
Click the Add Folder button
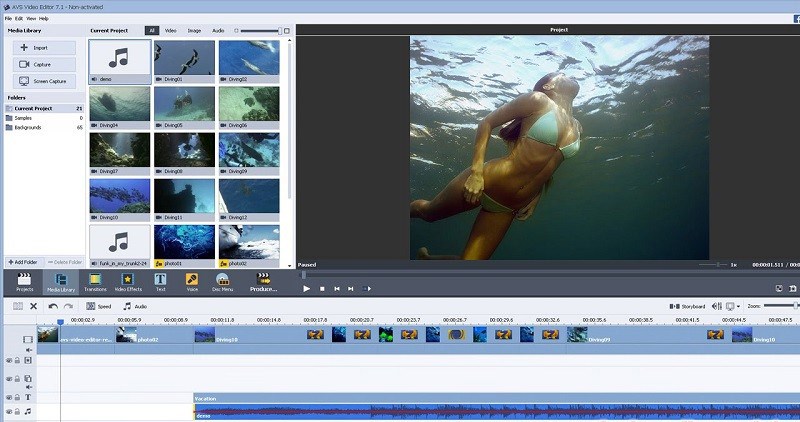point(23,262)
